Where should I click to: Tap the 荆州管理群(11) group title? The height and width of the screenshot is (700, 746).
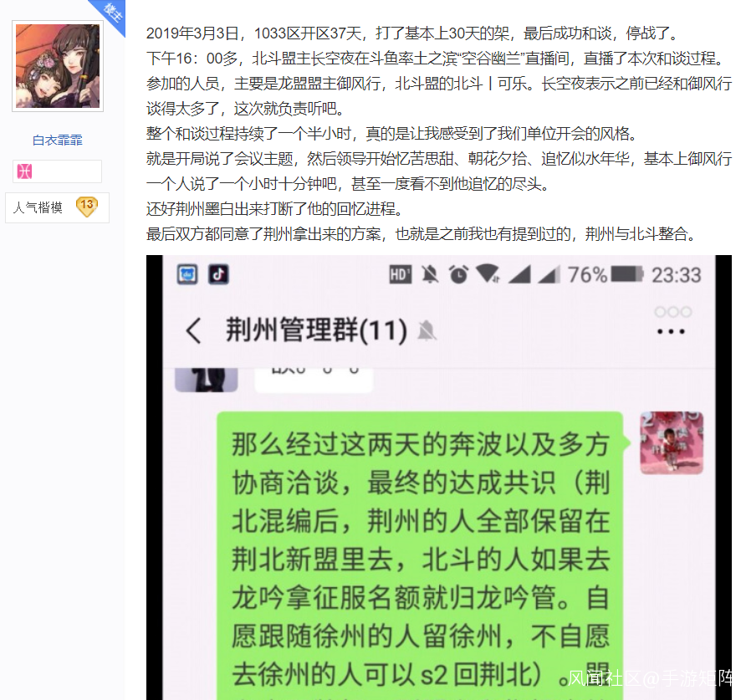pyautogui.click(x=316, y=330)
